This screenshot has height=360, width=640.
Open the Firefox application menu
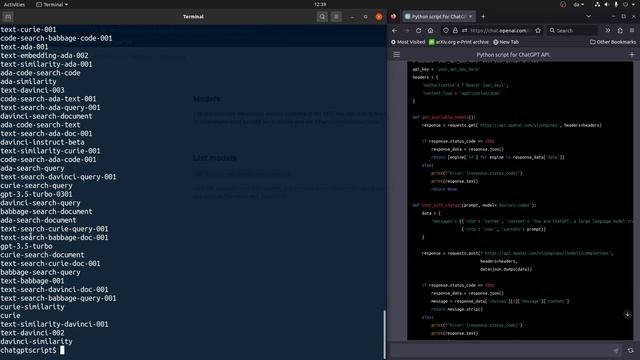[632, 31]
